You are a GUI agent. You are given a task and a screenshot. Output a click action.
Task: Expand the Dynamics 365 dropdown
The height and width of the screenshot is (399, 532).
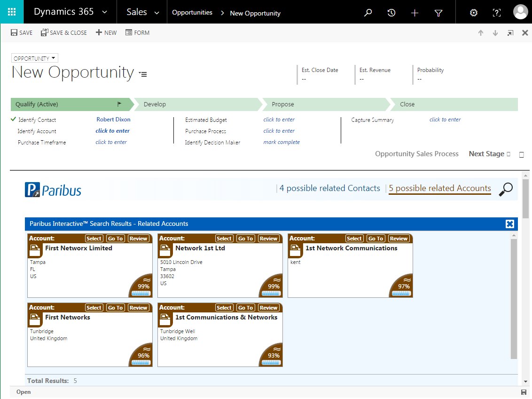coord(104,12)
